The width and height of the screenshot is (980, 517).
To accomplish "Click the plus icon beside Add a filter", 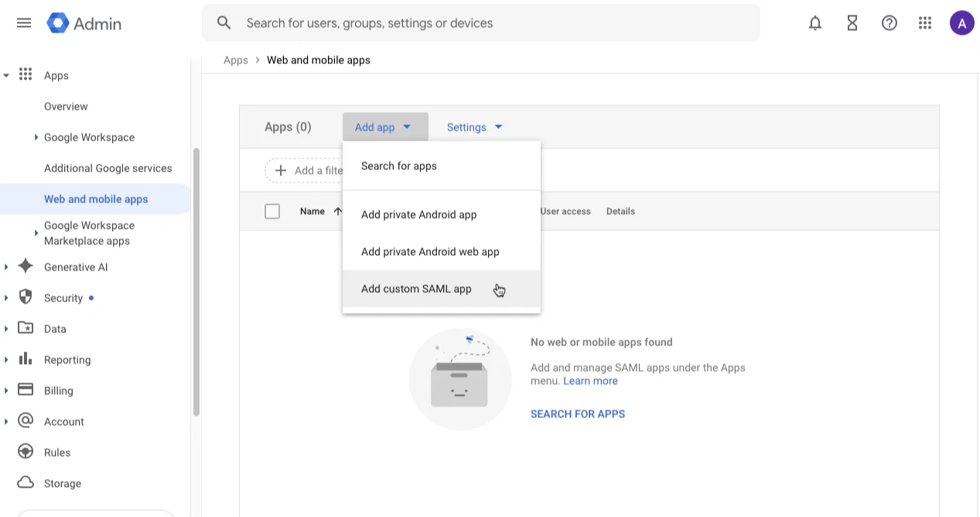I will 281,170.
